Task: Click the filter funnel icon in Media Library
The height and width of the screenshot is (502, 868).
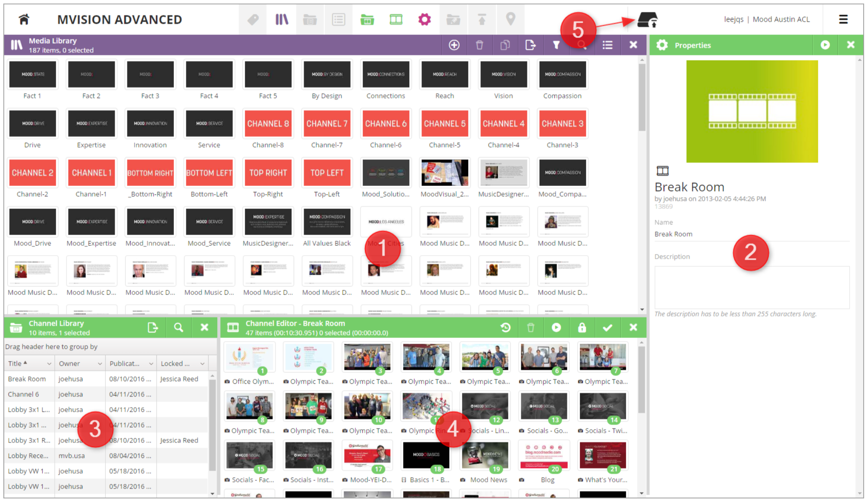Action: [556, 45]
